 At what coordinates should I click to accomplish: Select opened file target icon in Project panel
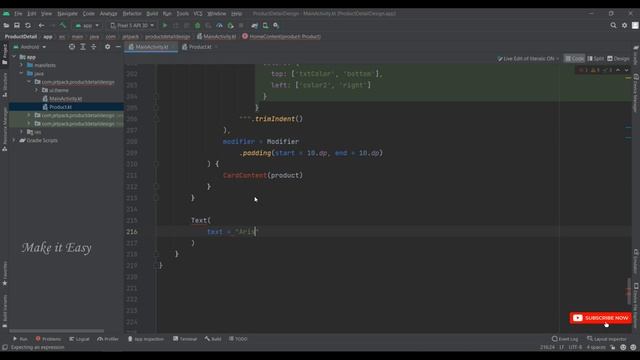point(72,47)
